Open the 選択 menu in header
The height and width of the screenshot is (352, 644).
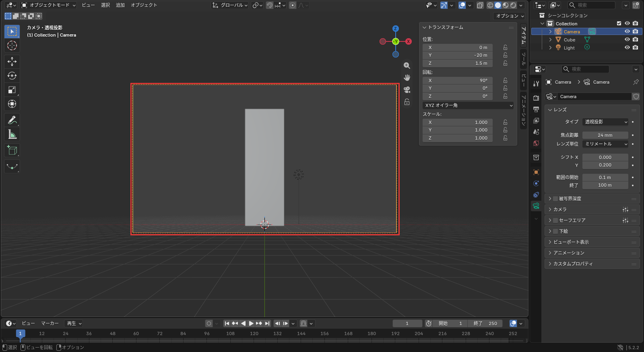(105, 5)
